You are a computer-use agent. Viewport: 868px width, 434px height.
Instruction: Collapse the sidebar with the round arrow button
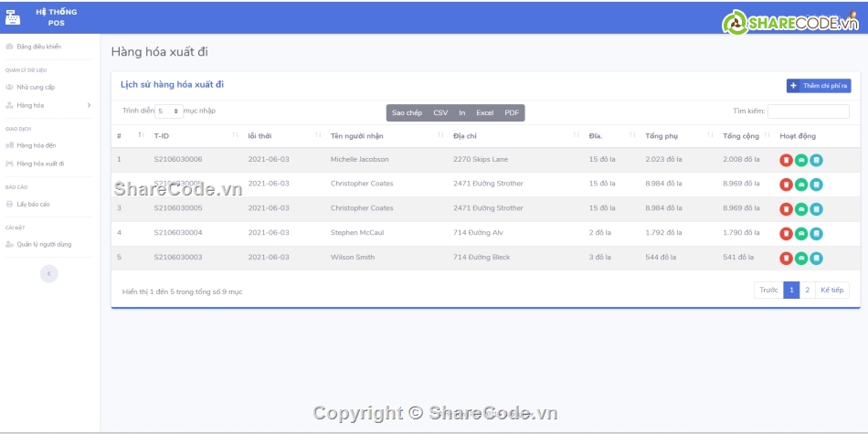coord(49,273)
